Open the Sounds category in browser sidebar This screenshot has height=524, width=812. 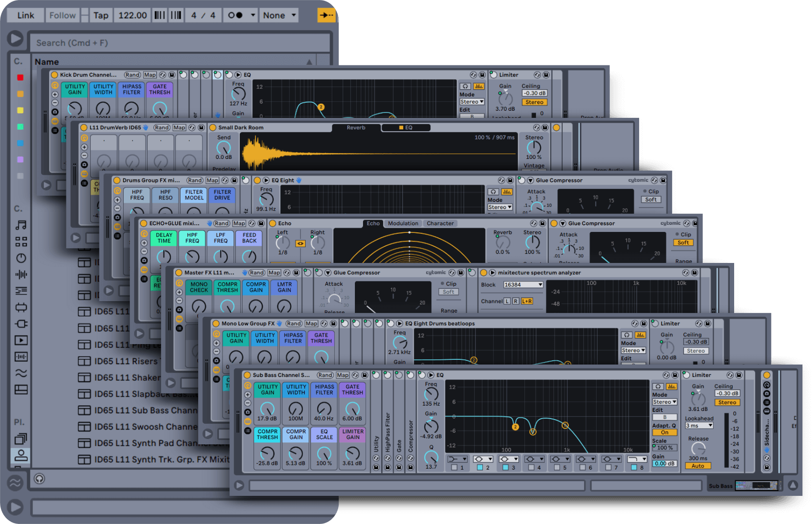click(x=21, y=225)
